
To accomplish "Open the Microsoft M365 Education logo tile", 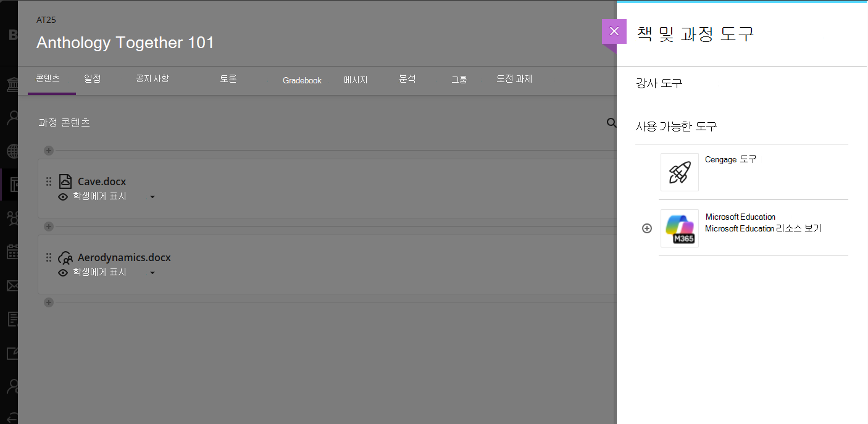I will coord(680,228).
